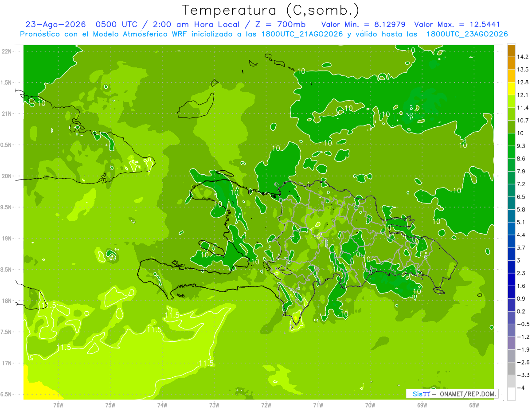Click longitude label "75W"
Image resolution: width=532 pixels, height=411 pixels.
110,405
